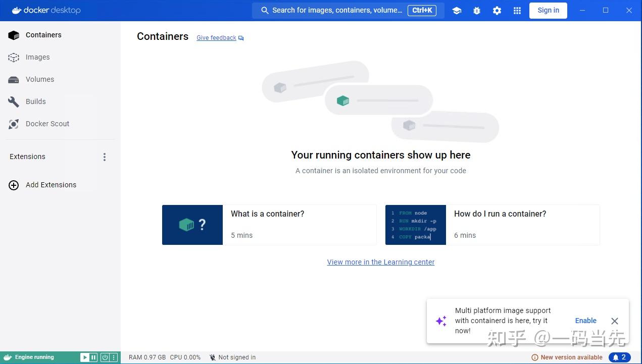Image resolution: width=642 pixels, height=364 pixels.
Task: Open Docker Desktop settings gear
Action: coord(497,10)
